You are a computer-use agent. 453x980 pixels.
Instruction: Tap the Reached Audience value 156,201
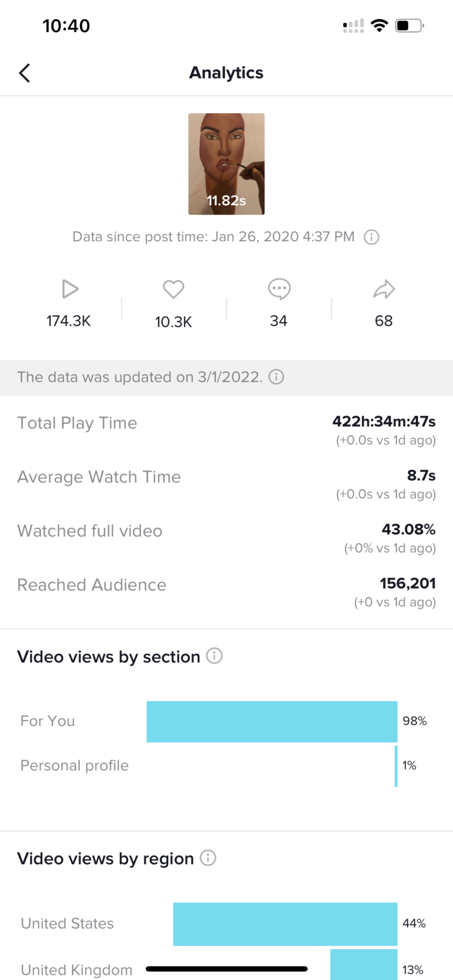[x=408, y=584]
